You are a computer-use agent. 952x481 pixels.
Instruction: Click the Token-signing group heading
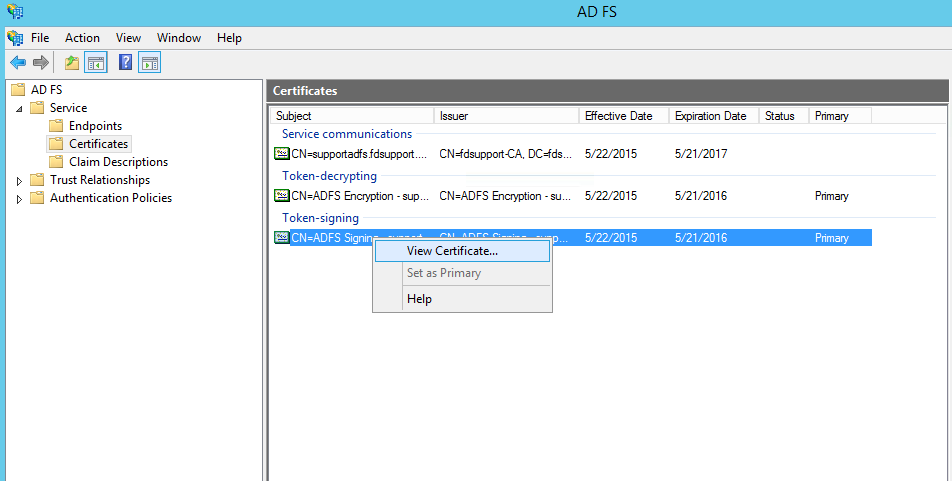pyautogui.click(x=320, y=218)
